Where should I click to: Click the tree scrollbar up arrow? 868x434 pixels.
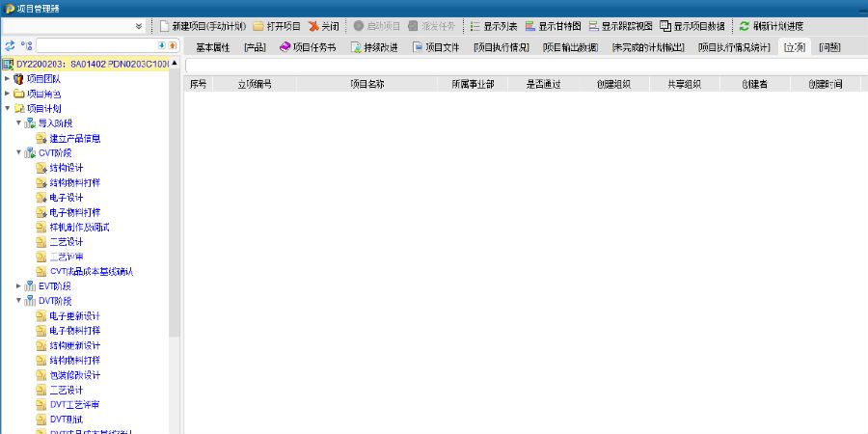click(x=175, y=63)
